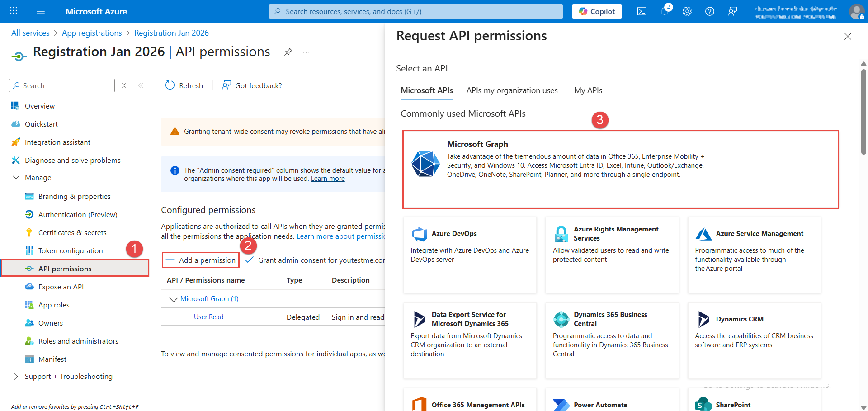
Task: Click the Refresh button in toolbar
Action: coord(184,85)
